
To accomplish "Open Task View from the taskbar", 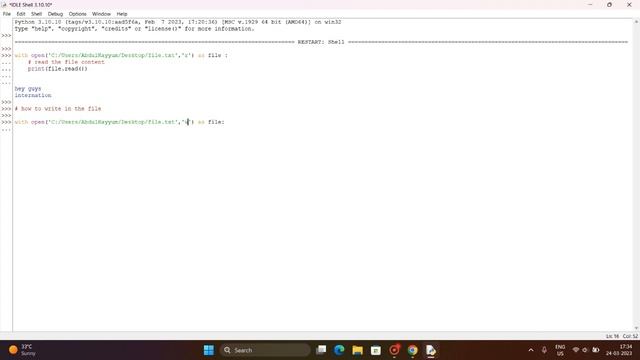I will point(321,350).
